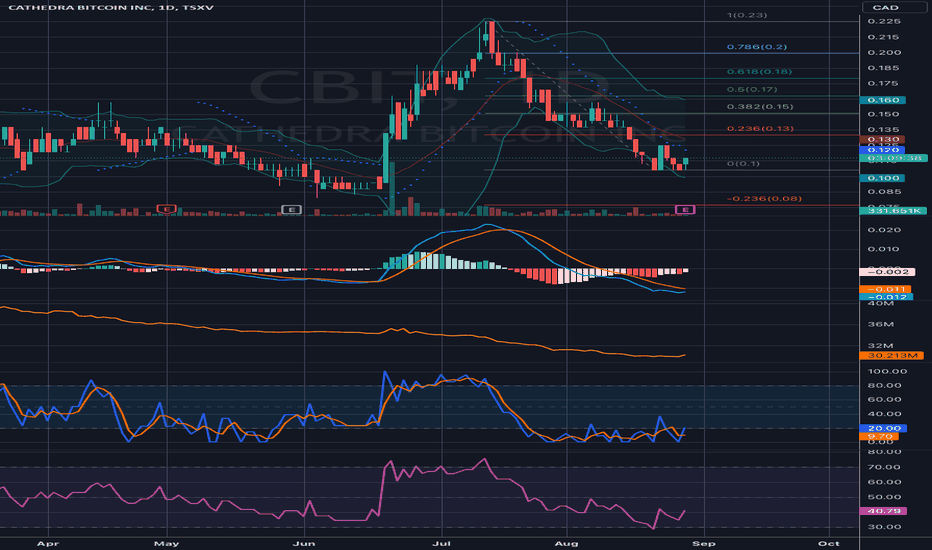932x550 pixels.
Task: Click the orange MACD signal -0.011 tag
Action: (x=885, y=289)
